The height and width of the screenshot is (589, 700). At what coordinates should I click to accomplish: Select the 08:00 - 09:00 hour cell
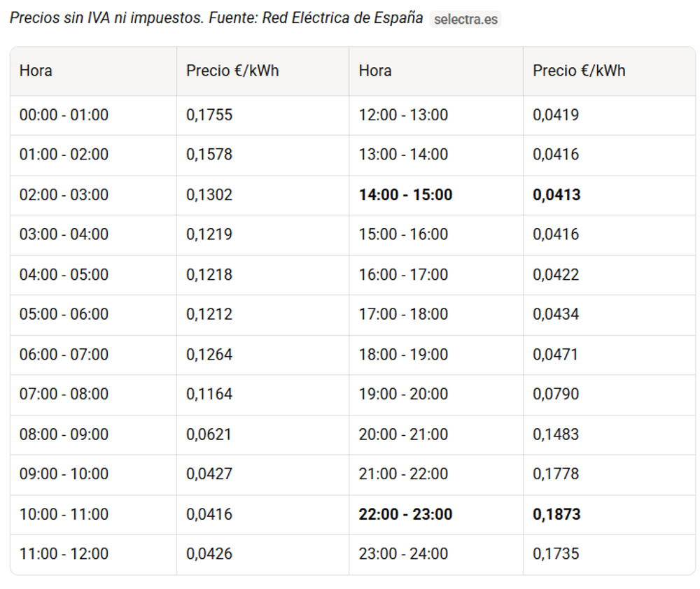tap(64, 434)
